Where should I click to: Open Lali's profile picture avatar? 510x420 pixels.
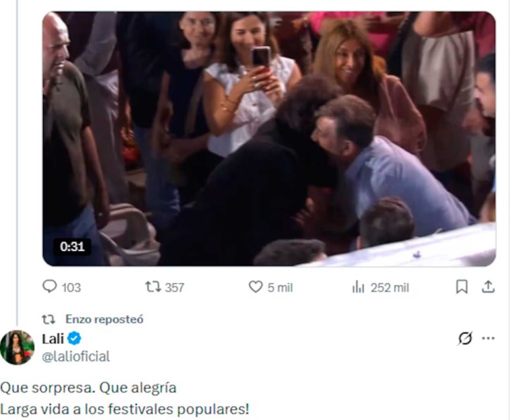[x=17, y=347]
